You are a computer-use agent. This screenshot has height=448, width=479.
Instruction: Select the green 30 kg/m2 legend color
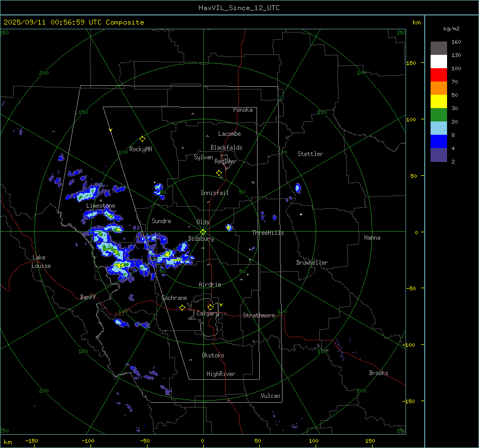(x=439, y=115)
